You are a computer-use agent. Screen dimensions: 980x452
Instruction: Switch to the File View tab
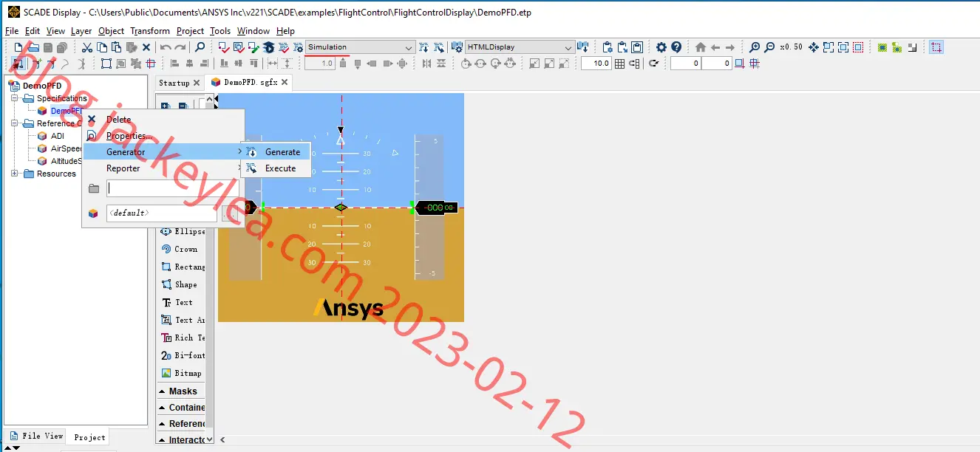(x=36, y=436)
